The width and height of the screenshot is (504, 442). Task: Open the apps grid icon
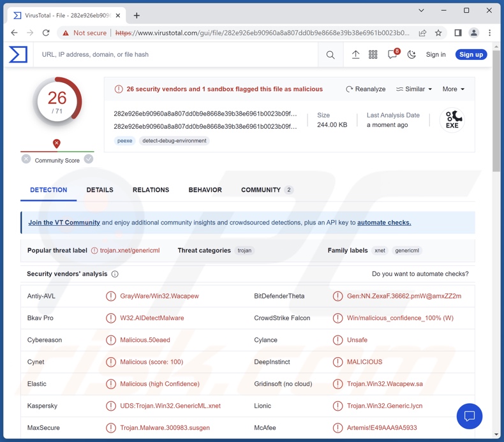(x=373, y=55)
